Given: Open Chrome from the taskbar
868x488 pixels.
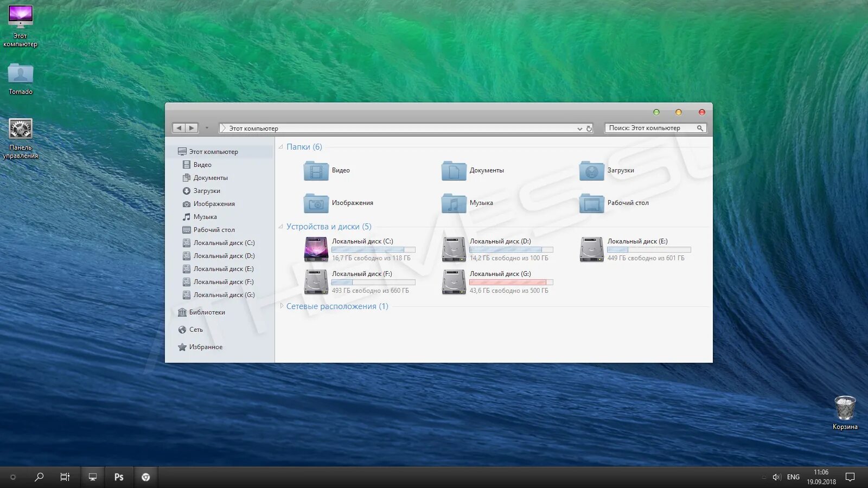Looking at the screenshot, I should (145, 477).
